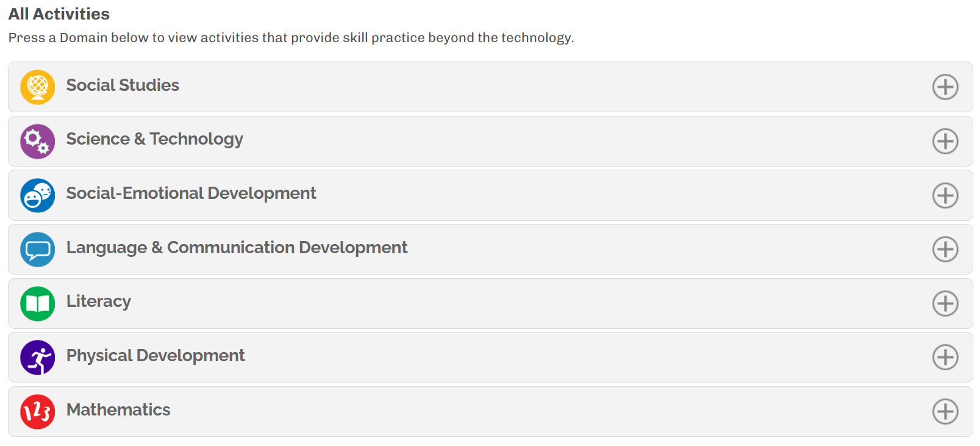Viewport: 980px width, 446px height.
Task: Click the yellow globe Social Studies icon
Action: point(37,87)
